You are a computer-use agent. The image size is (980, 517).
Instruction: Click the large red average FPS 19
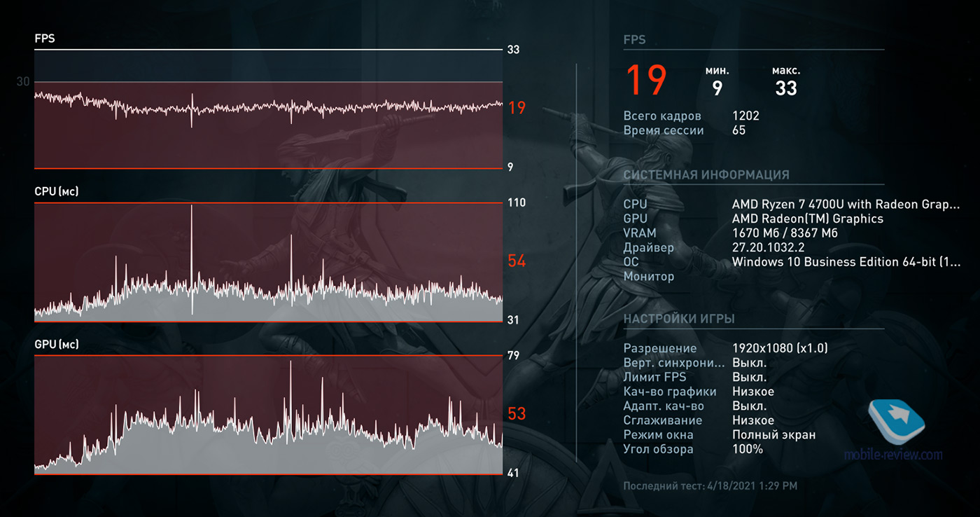pyautogui.click(x=646, y=80)
